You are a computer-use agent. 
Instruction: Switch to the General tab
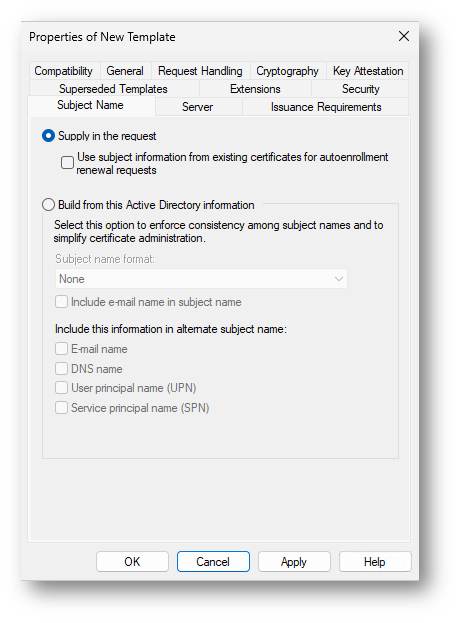[125, 71]
